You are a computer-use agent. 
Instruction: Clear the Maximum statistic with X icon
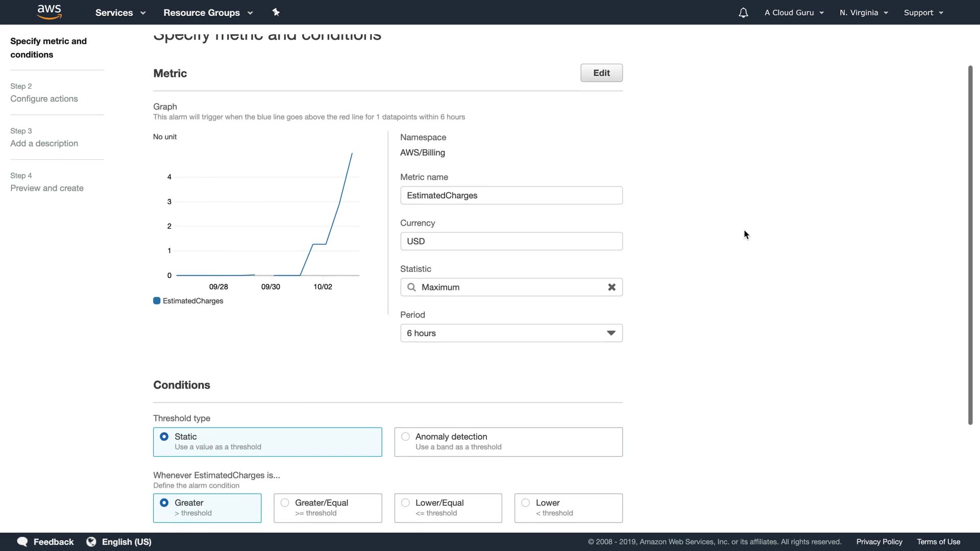point(611,287)
